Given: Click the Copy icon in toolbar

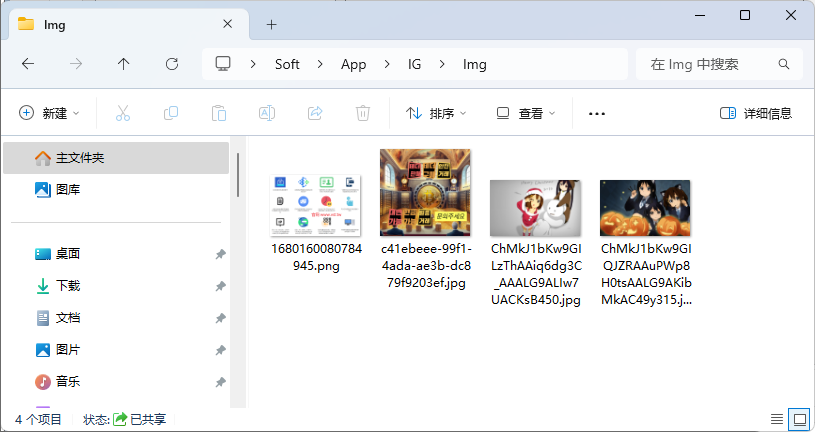Looking at the screenshot, I should click(171, 113).
